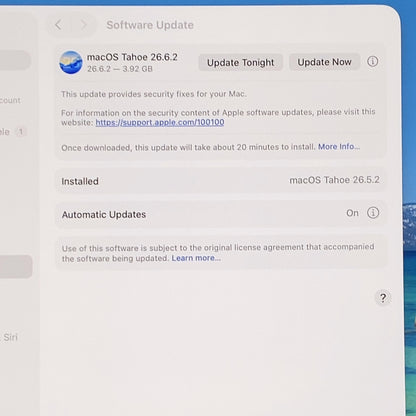Select the highlighted sidebar item
This screenshot has height=416, width=416.
(16, 267)
